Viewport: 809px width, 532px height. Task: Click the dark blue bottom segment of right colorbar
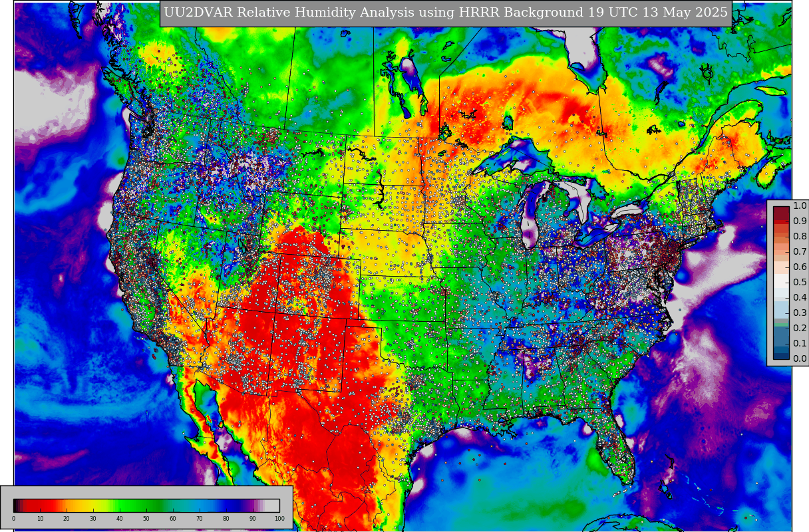click(x=781, y=355)
